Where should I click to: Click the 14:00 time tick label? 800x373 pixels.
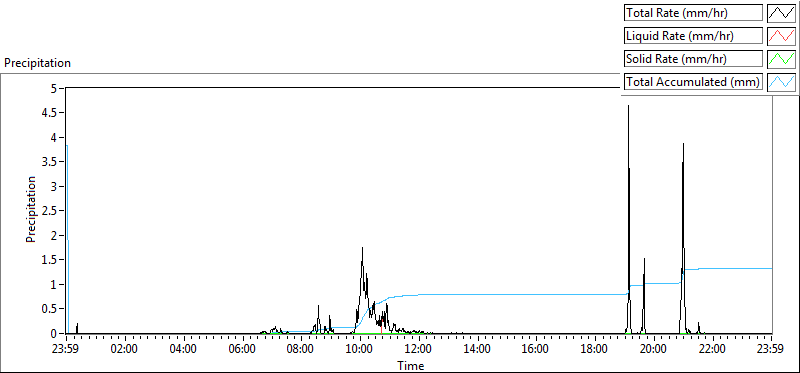click(478, 350)
